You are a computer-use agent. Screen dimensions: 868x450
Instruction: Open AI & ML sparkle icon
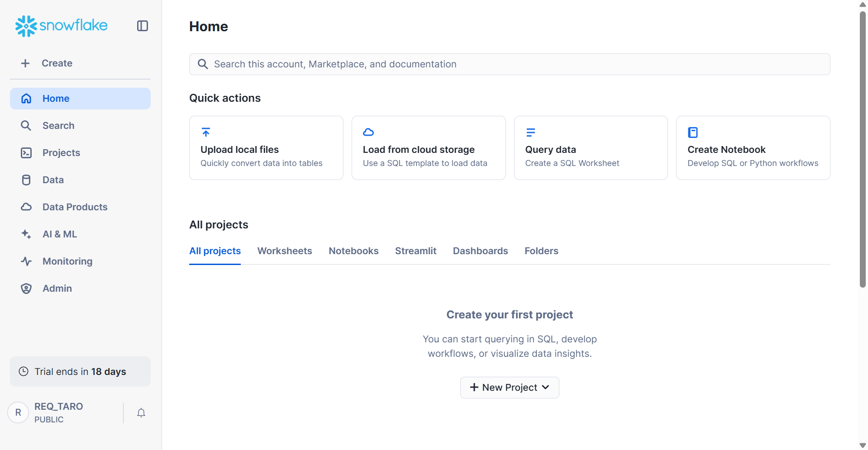pos(26,234)
